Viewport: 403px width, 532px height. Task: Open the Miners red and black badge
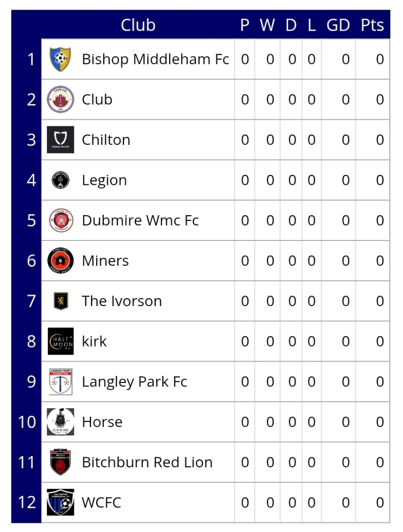pyautogui.click(x=61, y=261)
